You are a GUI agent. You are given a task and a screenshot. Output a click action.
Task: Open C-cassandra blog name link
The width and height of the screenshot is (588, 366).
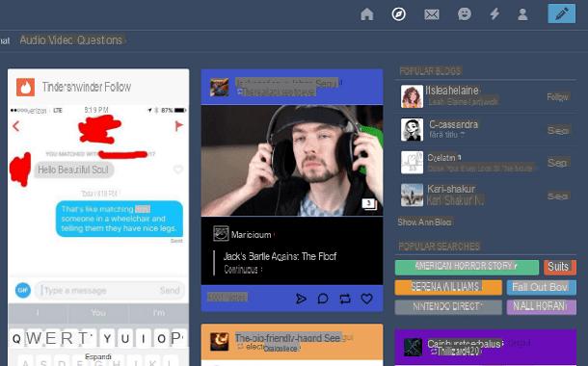pos(453,124)
